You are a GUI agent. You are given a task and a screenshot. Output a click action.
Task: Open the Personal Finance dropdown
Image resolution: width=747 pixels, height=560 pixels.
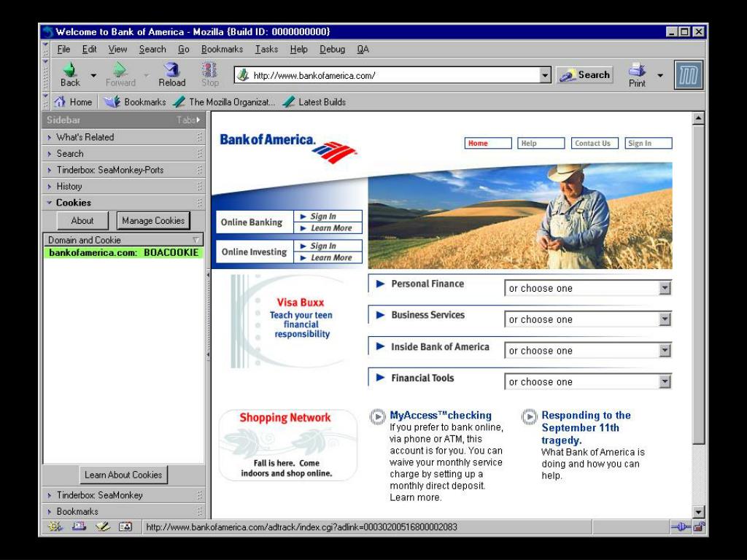[665, 289]
